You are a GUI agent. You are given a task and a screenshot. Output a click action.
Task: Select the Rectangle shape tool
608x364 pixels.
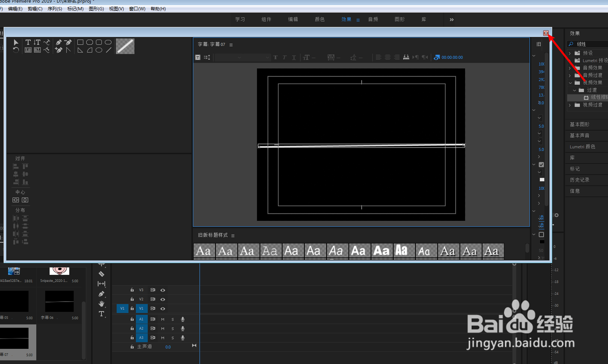80,43
